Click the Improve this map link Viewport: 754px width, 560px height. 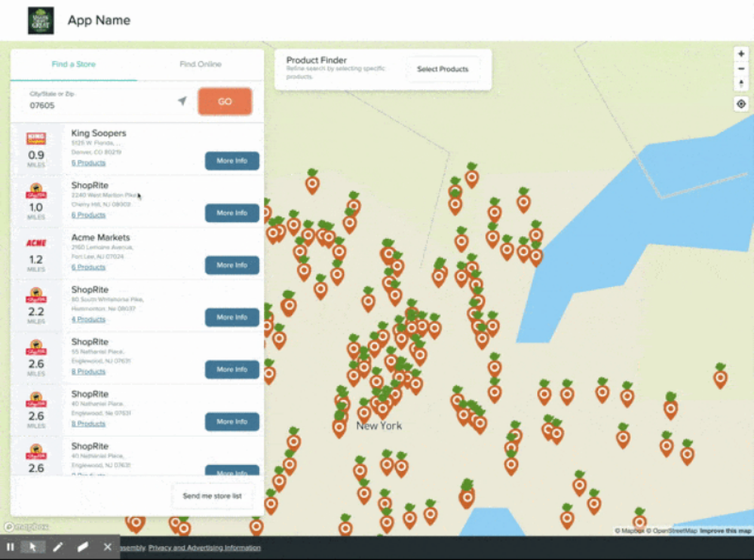[725, 531]
